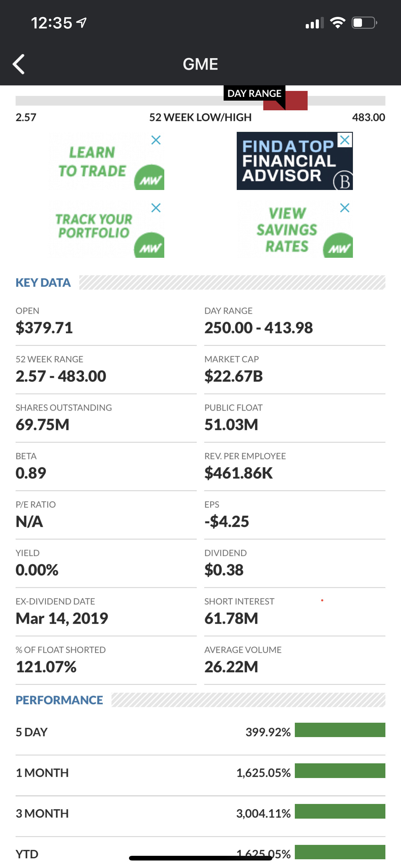The width and height of the screenshot is (401, 868).
Task: Tap green bar for 1 MONTH performance
Action: point(340,771)
